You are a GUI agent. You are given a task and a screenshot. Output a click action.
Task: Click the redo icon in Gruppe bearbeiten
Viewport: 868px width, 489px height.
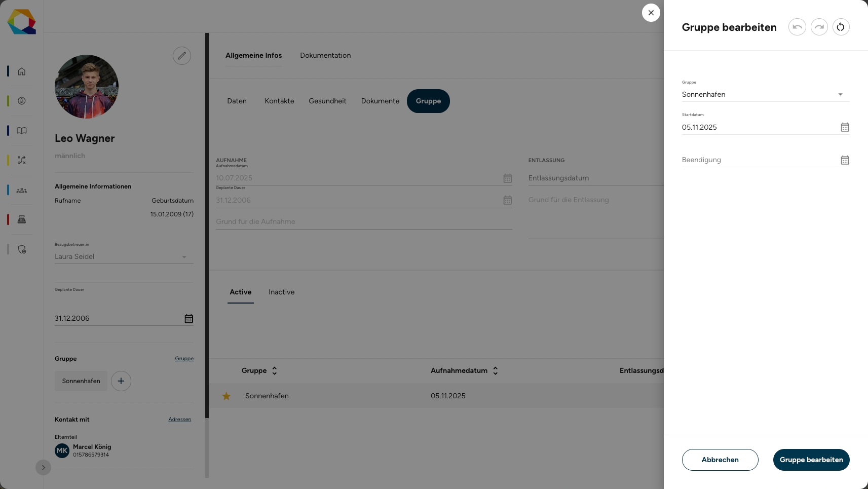819,27
